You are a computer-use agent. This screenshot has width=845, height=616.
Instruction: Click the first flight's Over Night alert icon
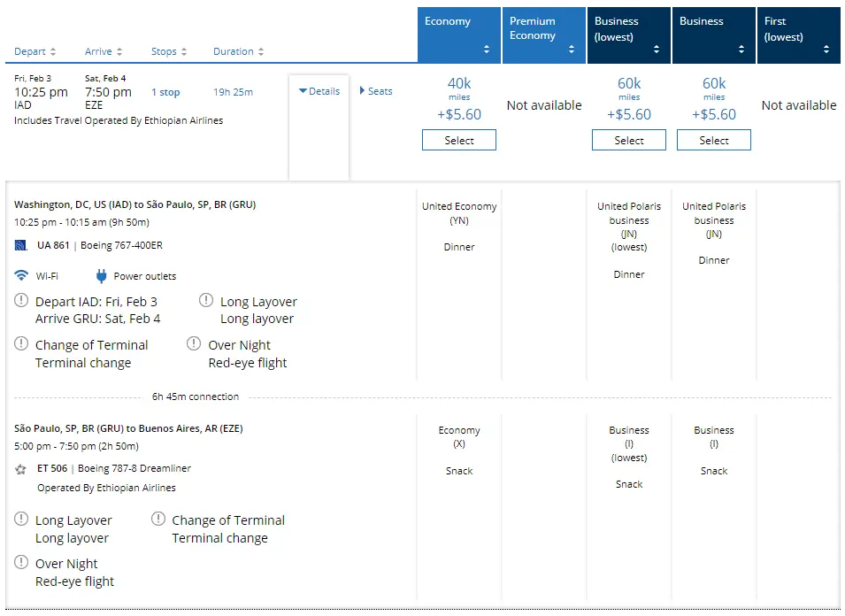(x=195, y=344)
